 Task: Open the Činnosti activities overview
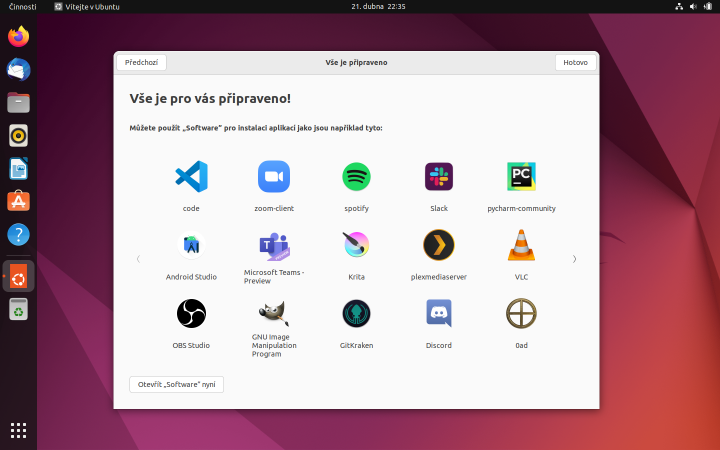pyautogui.click(x=22, y=6)
